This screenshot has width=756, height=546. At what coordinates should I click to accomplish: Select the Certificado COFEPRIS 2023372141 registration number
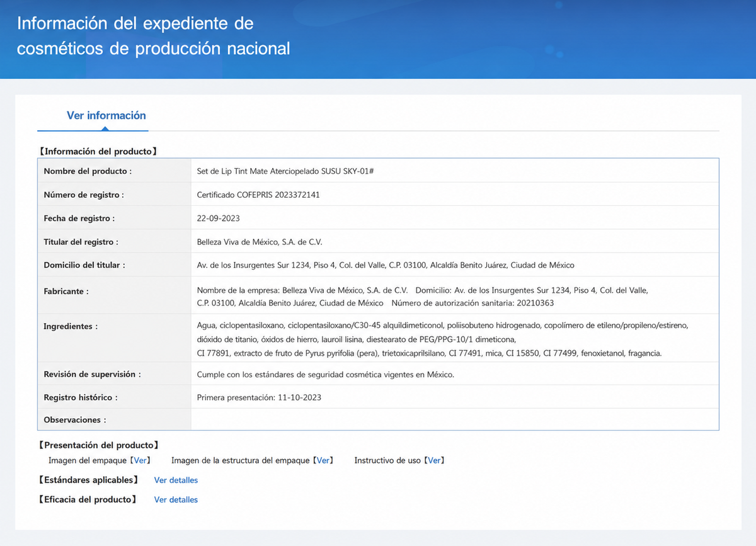pyautogui.click(x=258, y=195)
